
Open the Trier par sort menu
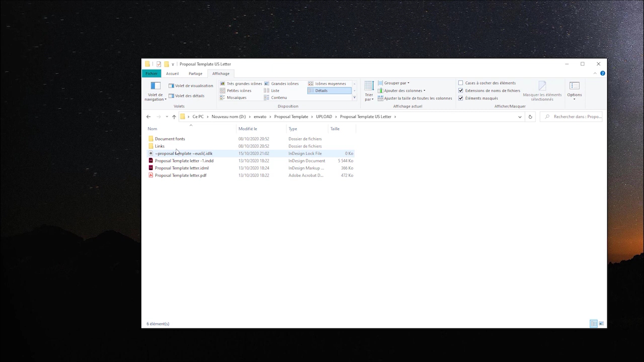(x=369, y=91)
